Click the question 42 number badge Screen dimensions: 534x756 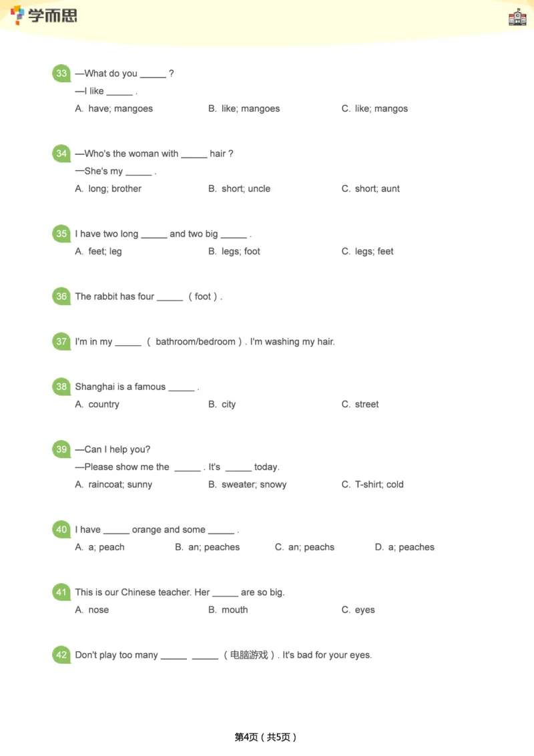[61, 655]
